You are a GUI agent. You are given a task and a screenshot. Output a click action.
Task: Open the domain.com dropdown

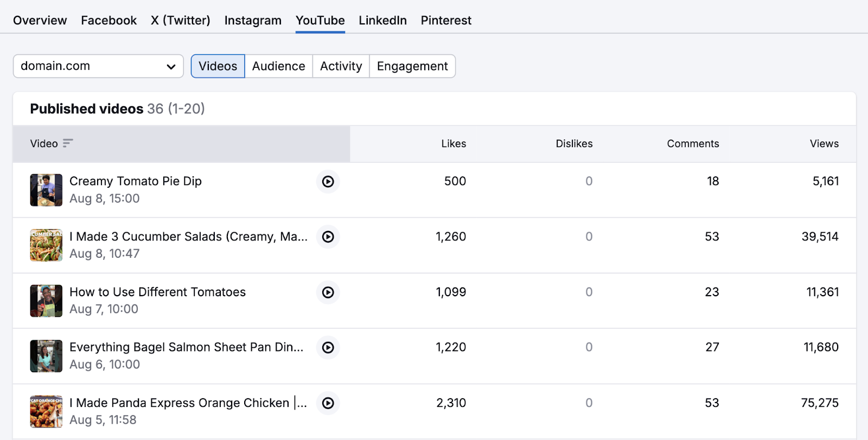coord(98,66)
